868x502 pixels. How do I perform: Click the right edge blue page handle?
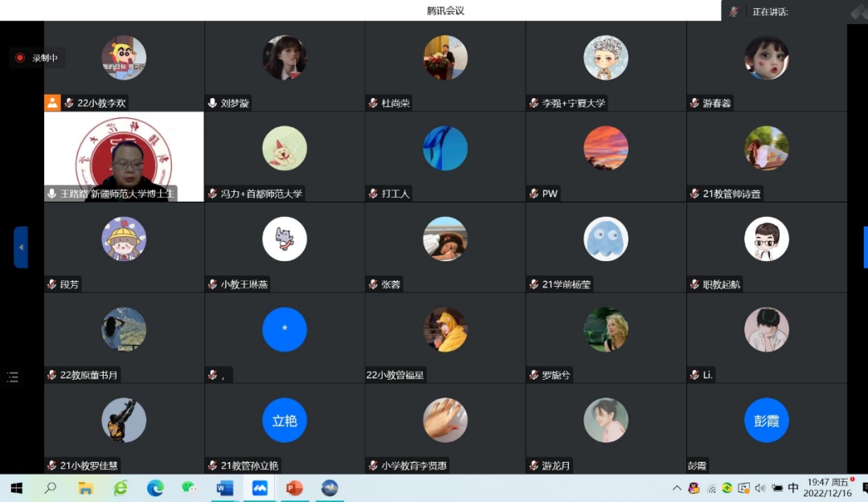click(865, 247)
